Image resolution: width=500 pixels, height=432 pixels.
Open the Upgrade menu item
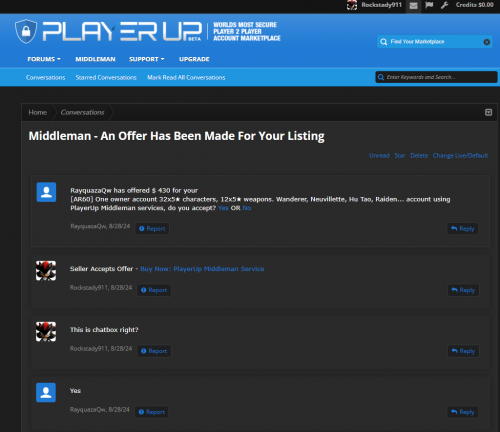(194, 59)
